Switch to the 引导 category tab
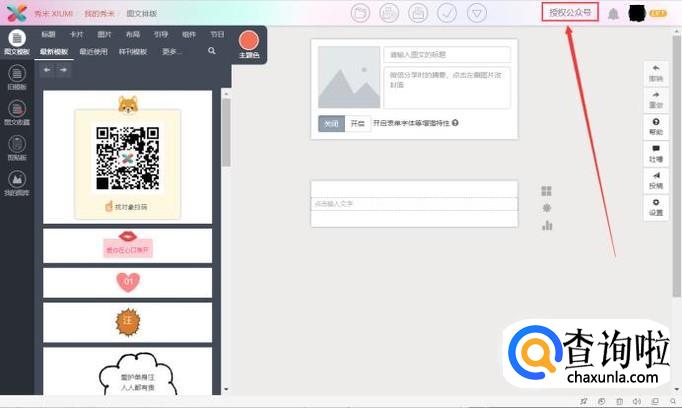The height and width of the screenshot is (408, 682). (x=160, y=34)
